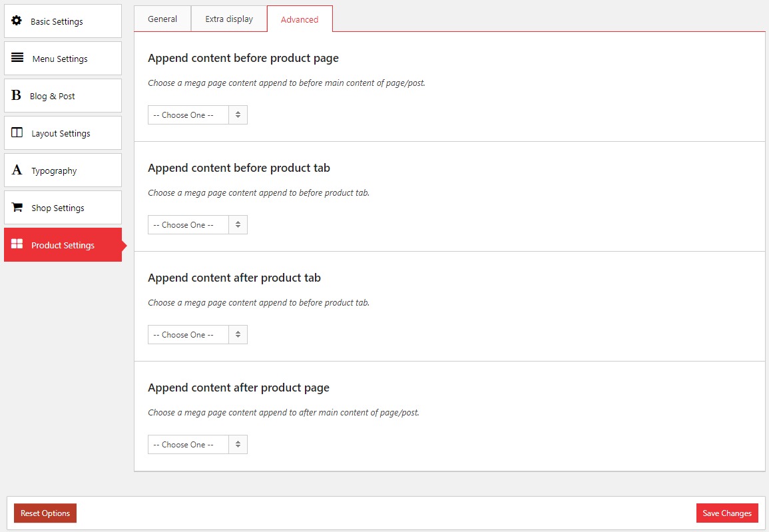The width and height of the screenshot is (769, 532).
Task: Click the shopping cart icon for Shop Settings
Action: [x=17, y=207]
